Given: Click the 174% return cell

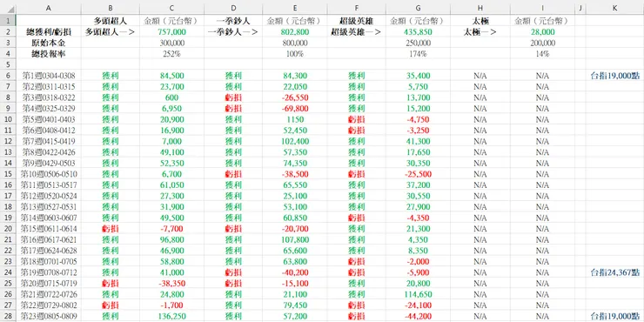Looking at the screenshot, I should (x=418, y=54).
